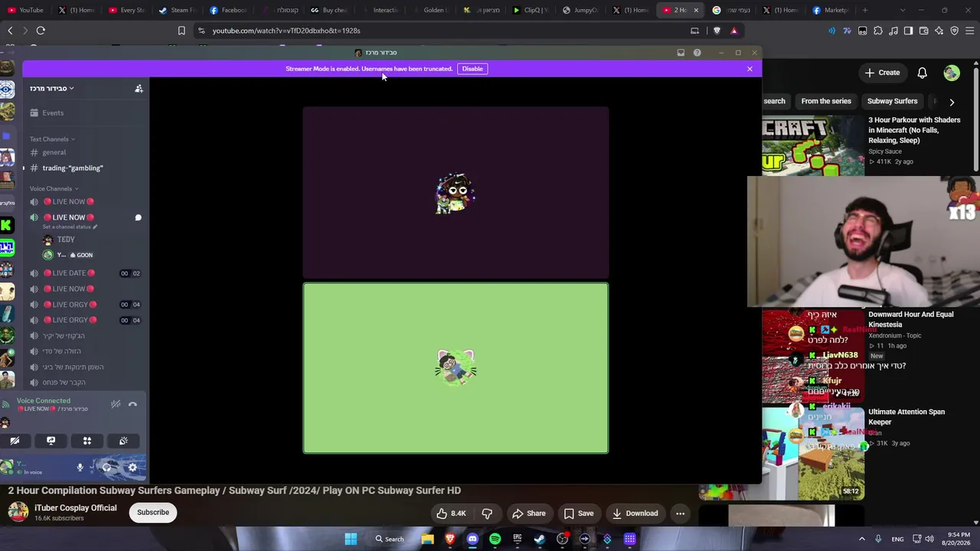Download the YouTube video
980x551 pixels.
coord(635,514)
